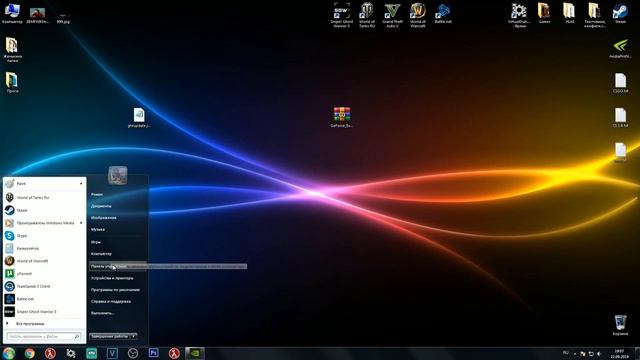Open Photoshop from the taskbar
Viewport: 640px width, 360px height.
point(153,353)
